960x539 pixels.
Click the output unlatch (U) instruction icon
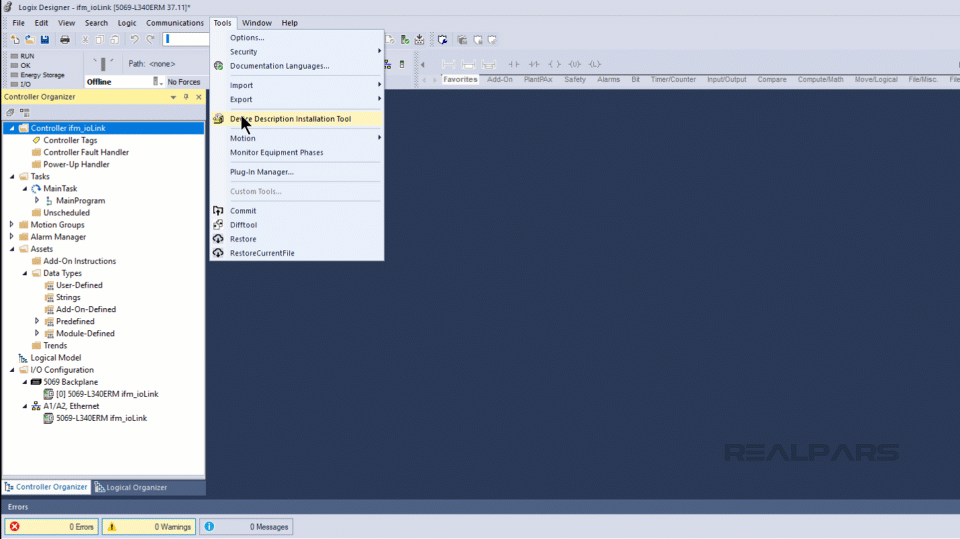pyautogui.click(x=574, y=64)
